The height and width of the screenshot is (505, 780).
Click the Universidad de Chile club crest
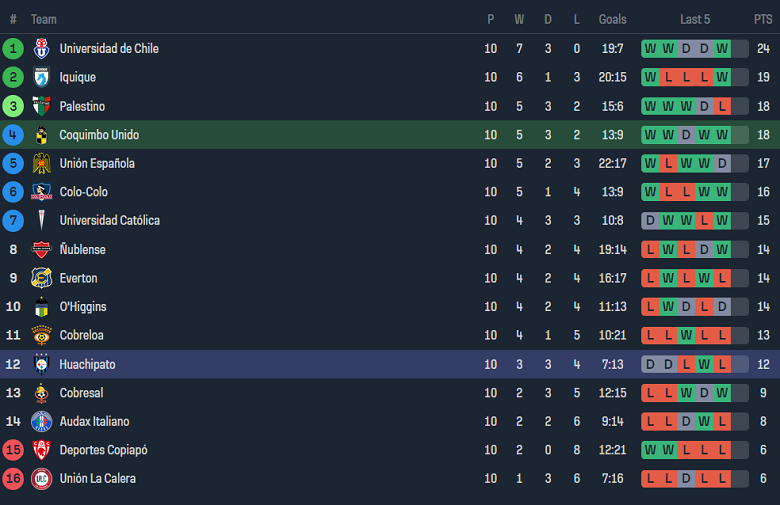pyautogui.click(x=41, y=48)
